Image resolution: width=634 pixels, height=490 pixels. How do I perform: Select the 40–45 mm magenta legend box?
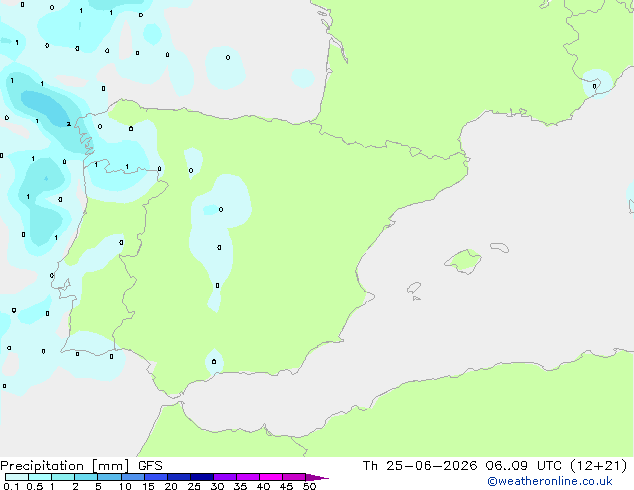click(x=271, y=477)
